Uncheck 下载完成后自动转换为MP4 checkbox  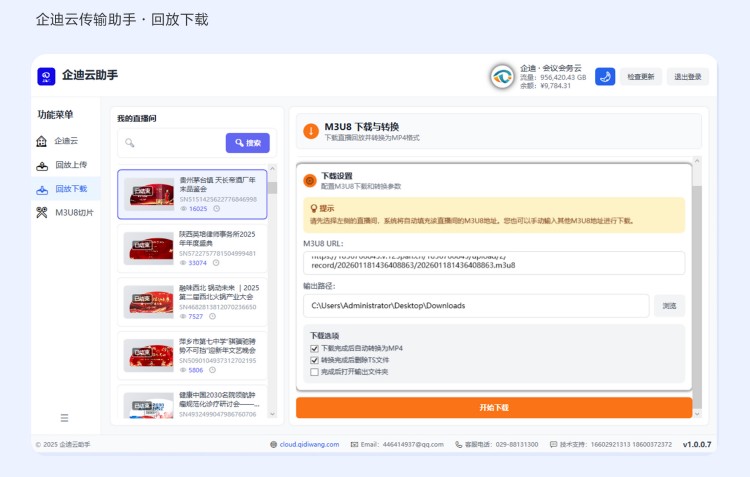click(x=314, y=348)
